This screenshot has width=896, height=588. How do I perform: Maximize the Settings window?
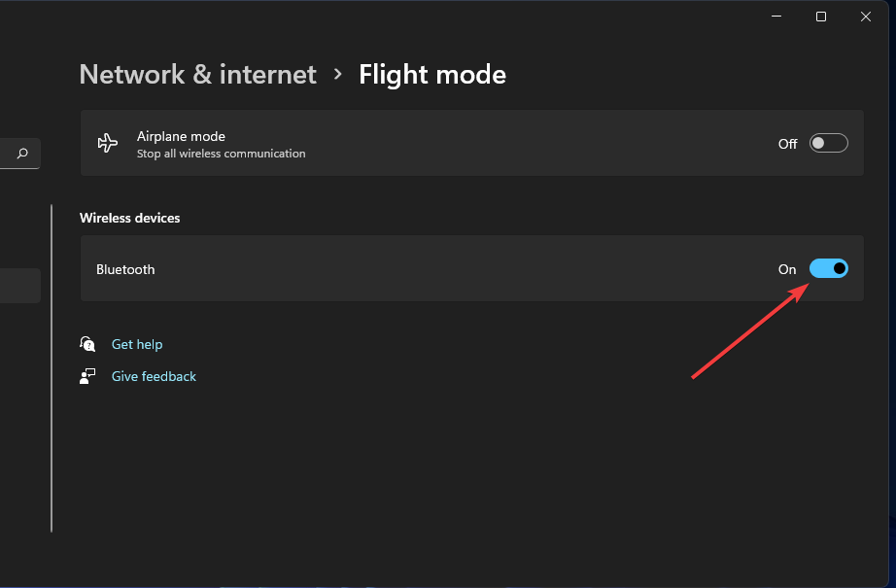[820, 16]
